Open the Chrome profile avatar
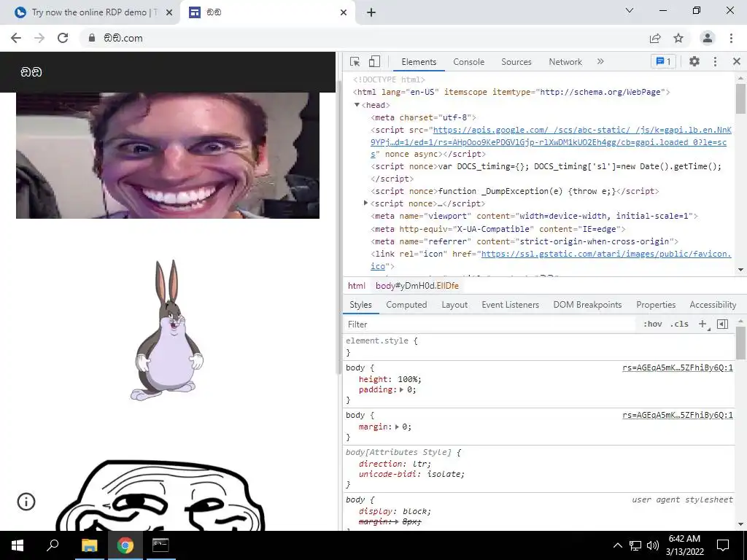The width and height of the screenshot is (747, 560). [708, 38]
